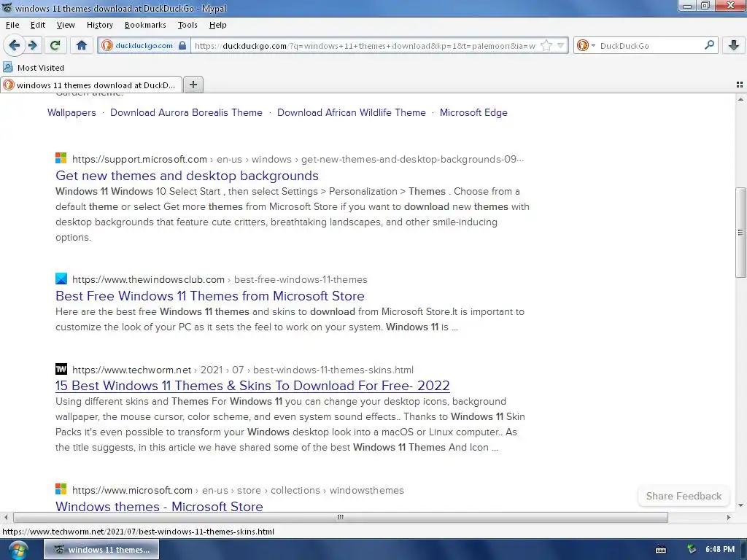Click the Mypal raccoon title bar icon
Image resolution: width=747 pixels, height=560 pixels.
pyautogui.click(x=7, y=8)
